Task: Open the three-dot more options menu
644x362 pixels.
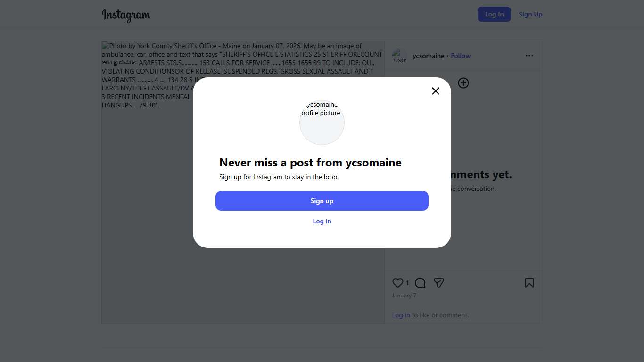Action: (x=529, y=56)
